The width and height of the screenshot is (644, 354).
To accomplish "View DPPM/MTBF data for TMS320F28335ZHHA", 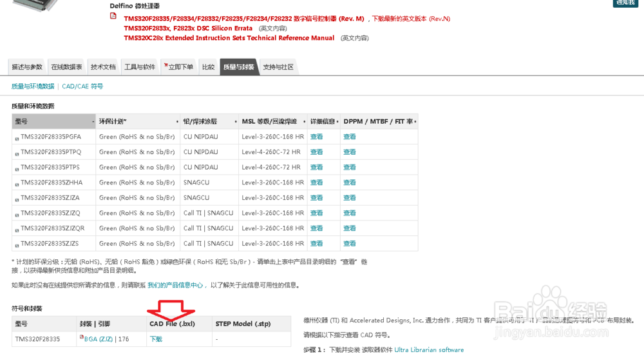I will pyautogui.click(x=350, y=182).
